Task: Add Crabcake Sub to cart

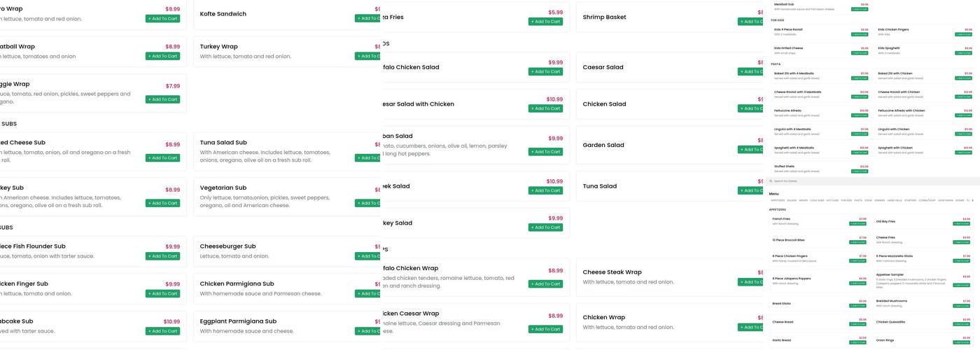Action: click(x=162, y=331)
